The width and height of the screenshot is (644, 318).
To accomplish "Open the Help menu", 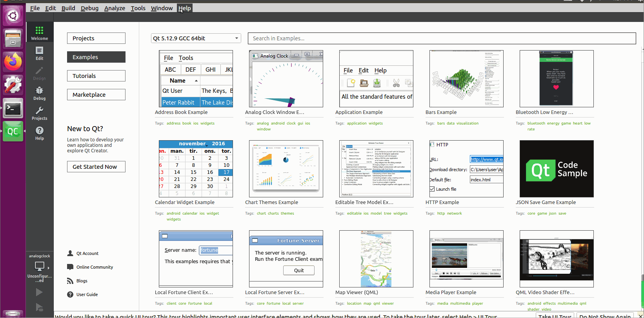I will pos(184,8).
